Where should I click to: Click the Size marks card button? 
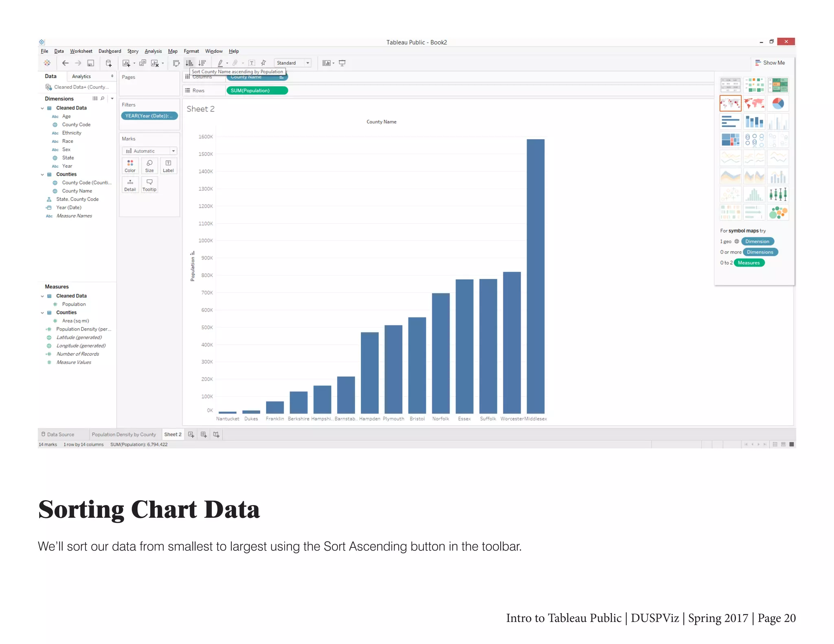point(149,166)
